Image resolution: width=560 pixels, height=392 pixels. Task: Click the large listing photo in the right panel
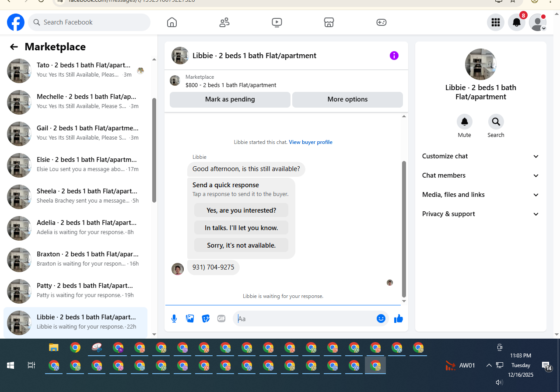click(481, 64)
